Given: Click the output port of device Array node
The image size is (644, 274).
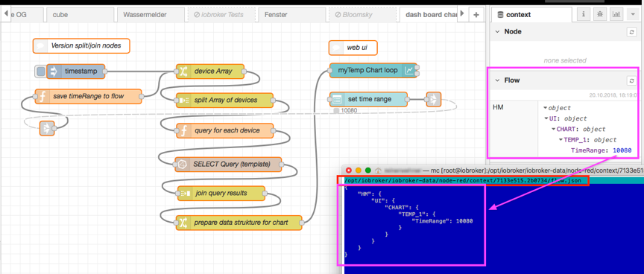Looking at the screenshot, I should point(244,71).
